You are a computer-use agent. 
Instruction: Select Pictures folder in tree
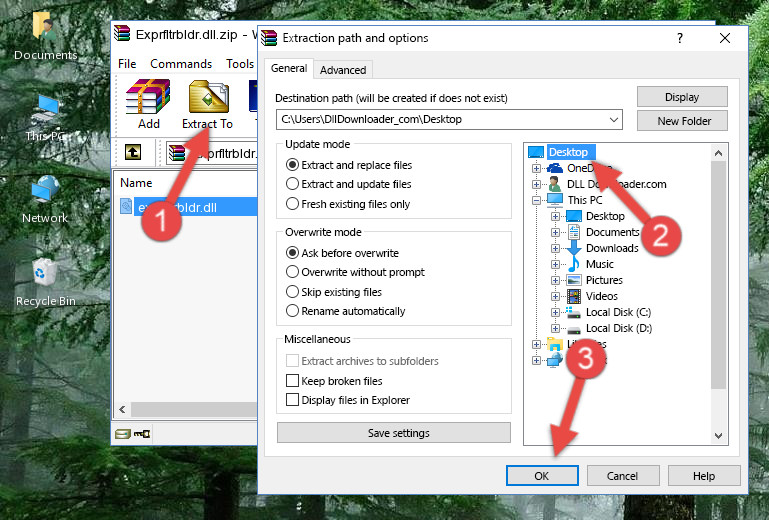(604, 280)
